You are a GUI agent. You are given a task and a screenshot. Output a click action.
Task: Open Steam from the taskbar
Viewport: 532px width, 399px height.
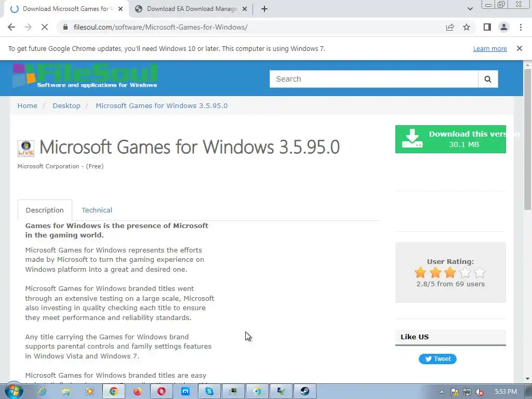tap(304, 392)
